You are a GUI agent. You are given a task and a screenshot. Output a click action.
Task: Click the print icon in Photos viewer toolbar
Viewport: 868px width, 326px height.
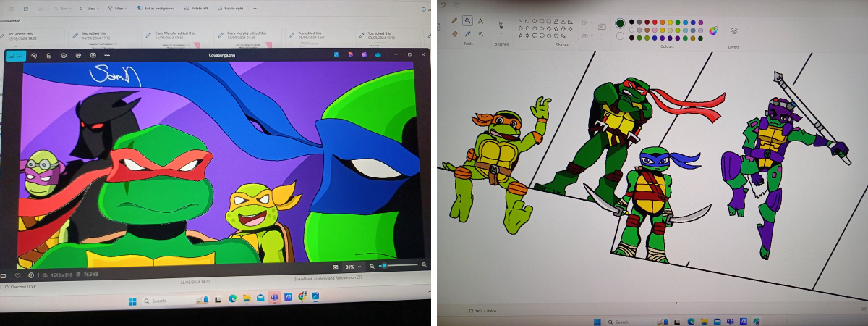click(64, 55)
